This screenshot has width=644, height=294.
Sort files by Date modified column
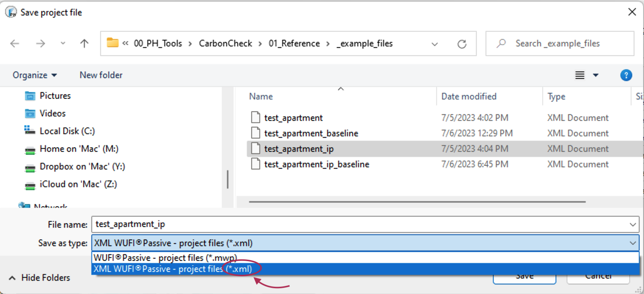pos(469,97)
